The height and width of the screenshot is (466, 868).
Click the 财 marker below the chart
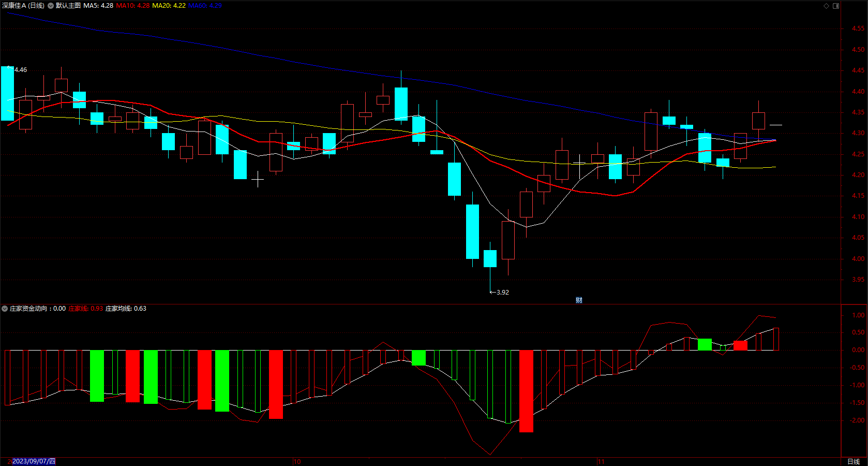click(579, 300)
